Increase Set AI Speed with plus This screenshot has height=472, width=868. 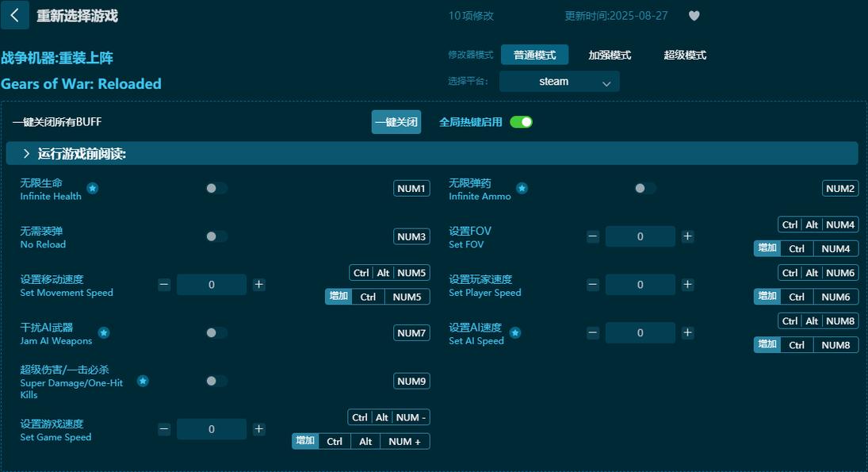click(687, 333)
